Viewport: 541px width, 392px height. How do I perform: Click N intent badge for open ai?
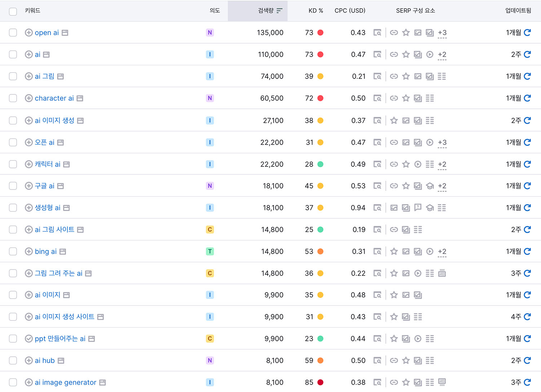pyautogui.click(x=210, y=33)
